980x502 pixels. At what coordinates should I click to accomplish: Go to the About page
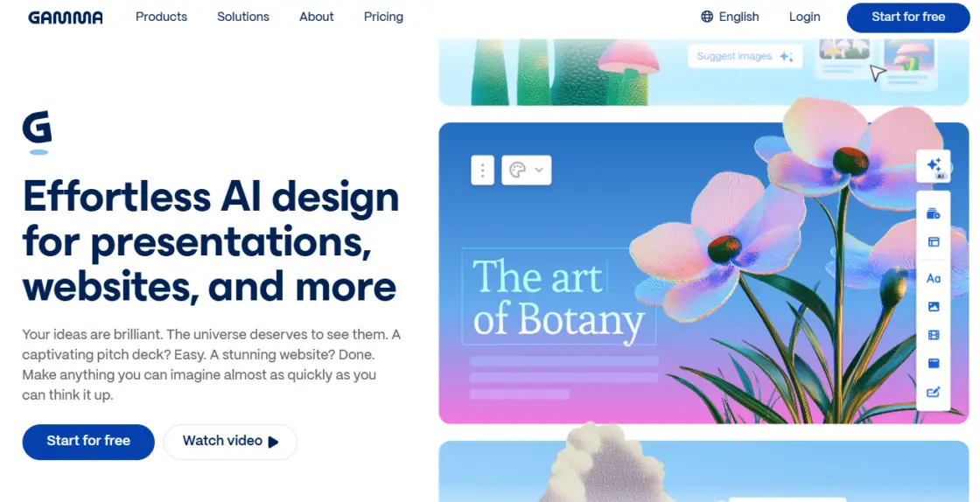[317, 17]
